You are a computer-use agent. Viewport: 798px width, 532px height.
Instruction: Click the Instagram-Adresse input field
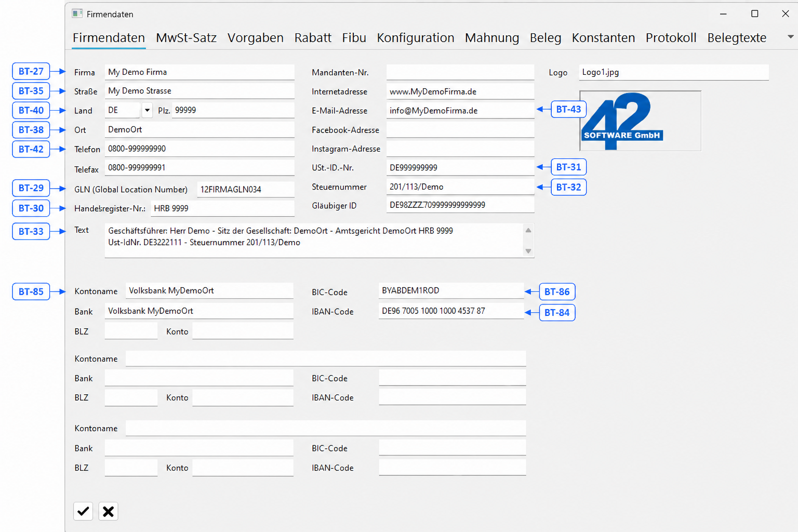click(x=460, y=149)
